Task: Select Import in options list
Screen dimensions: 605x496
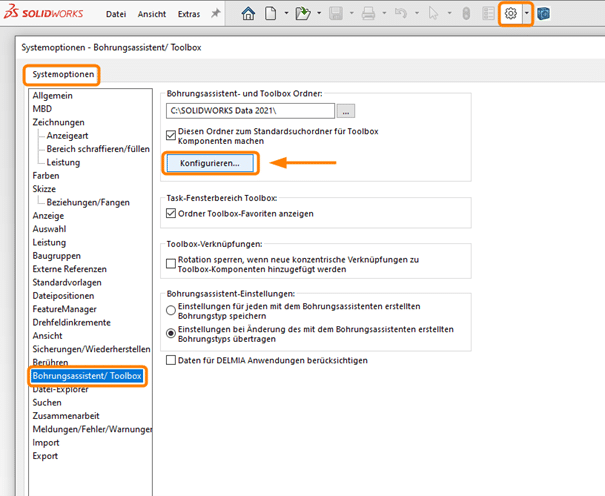Action: click(x=46, y=443)
